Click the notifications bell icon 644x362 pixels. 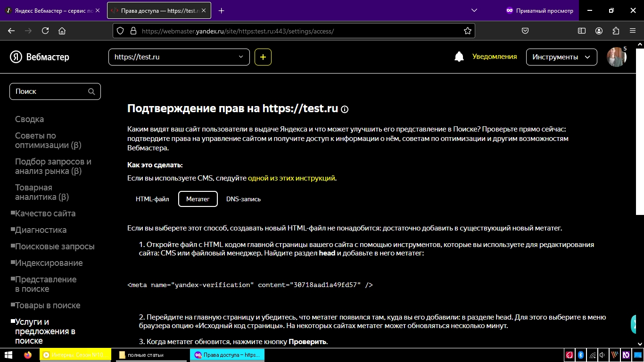click(459, 57)
